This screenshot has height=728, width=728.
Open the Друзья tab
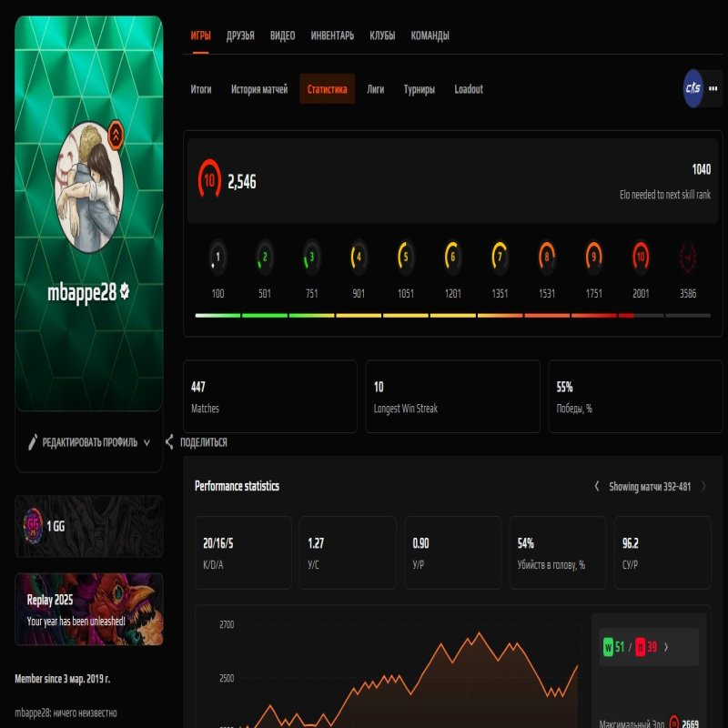240,36
